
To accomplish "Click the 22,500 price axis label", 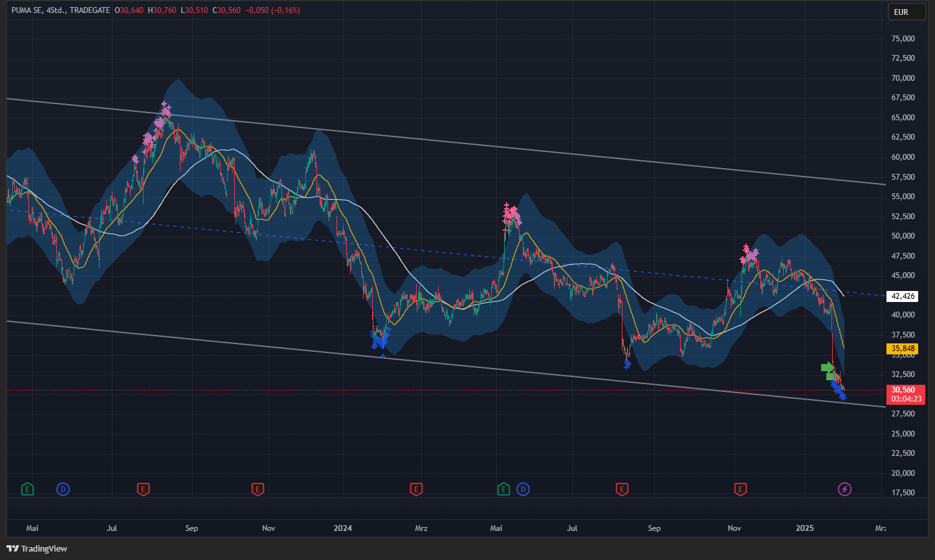I will click(x=903, y=453).
